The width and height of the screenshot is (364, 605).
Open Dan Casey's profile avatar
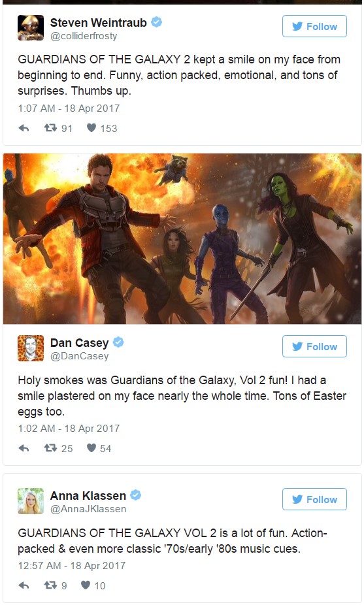tap(31, 348)
